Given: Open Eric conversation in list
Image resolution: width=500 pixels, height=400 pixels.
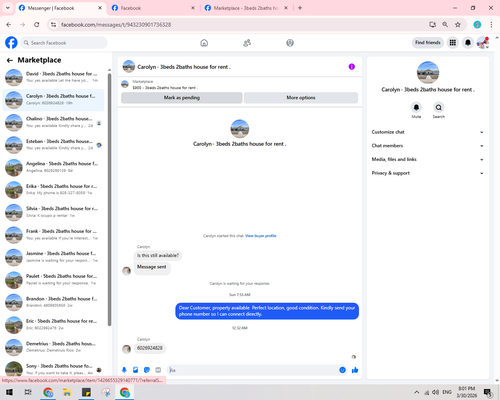Looking at the screenshot, I should click(53, 325).
